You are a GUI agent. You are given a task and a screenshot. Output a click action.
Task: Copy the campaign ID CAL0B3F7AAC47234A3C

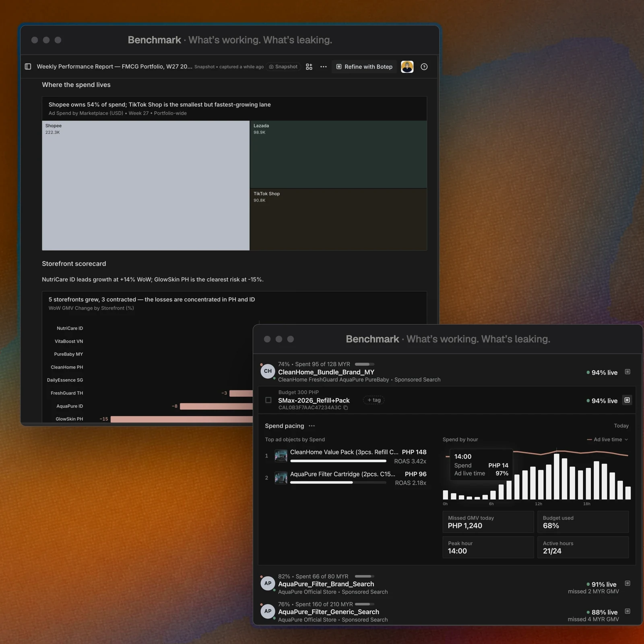point(346,408)
